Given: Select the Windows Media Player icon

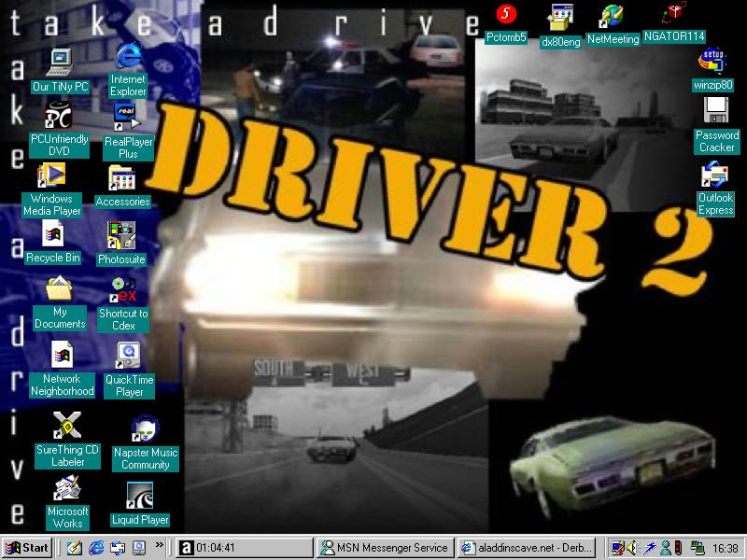Looking at the screenshot, I should pos(51,175).
